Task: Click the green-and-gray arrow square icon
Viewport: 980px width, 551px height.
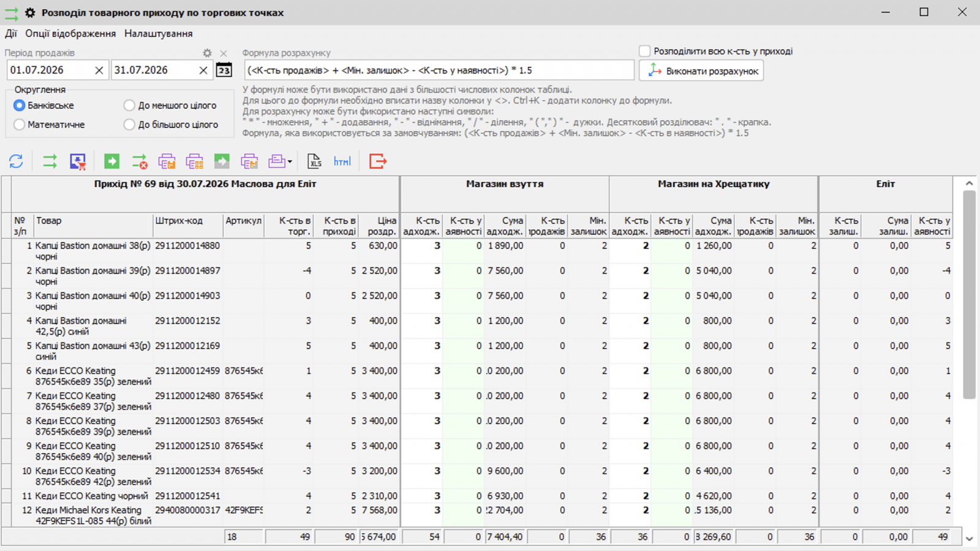Action: (x=222, y=161)
